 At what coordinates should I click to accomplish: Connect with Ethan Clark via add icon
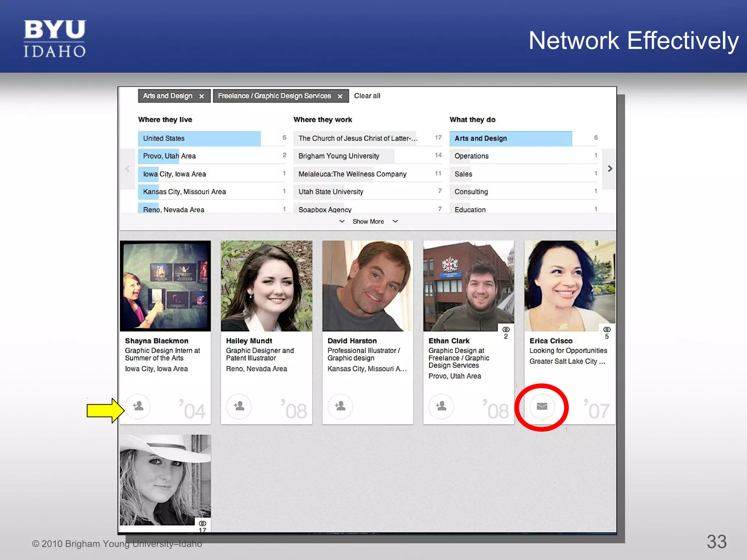pyautogui.click(x=441, y=406)
